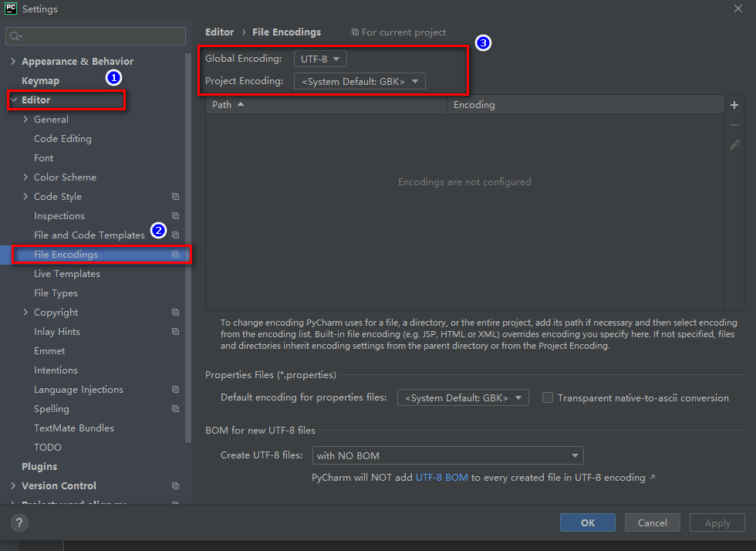Click the project icon beside Copyright
Image resolution: width=756 pixels, height=551 pixels.
(x=176, y=313)
